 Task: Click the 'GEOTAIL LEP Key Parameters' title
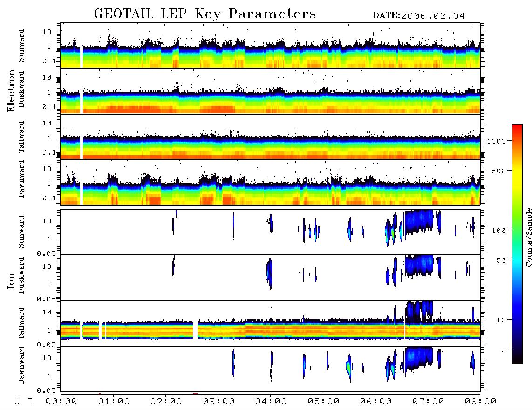(x=205, y=14)
